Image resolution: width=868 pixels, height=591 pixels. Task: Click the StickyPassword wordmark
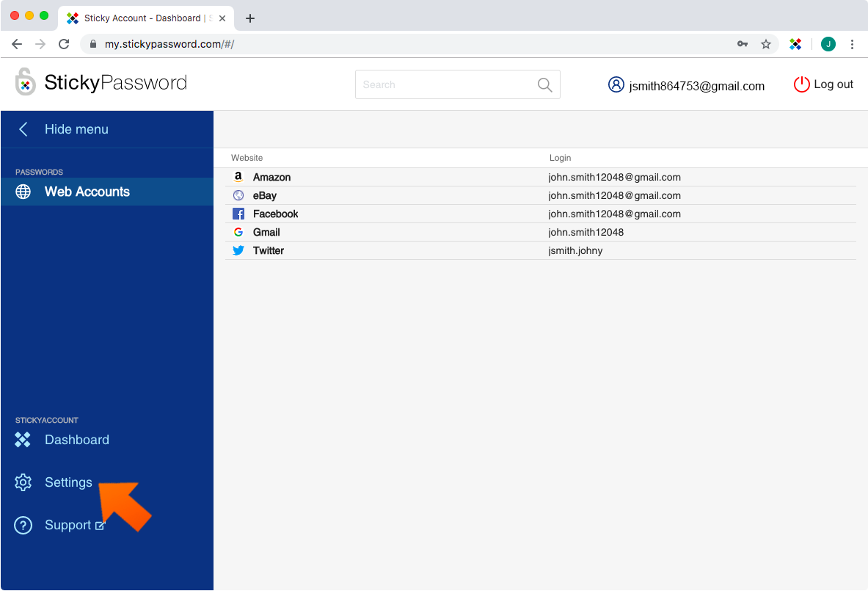(x=116, y=82)
